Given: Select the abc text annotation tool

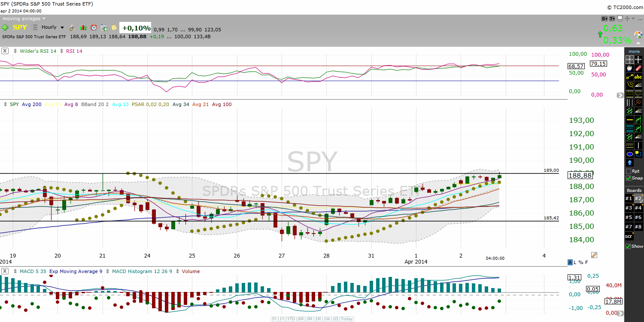Looking at the screenshot, I should [x=638, y=77].
